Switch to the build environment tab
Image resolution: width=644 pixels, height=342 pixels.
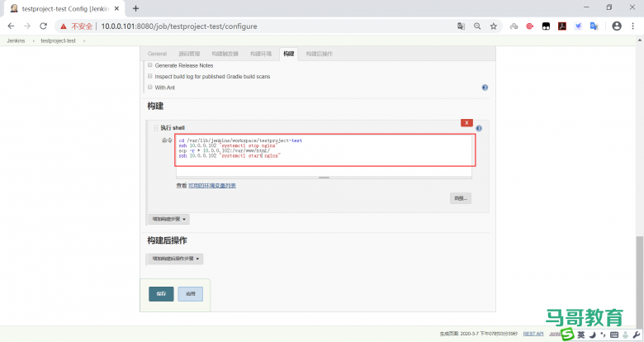(261, 54)
